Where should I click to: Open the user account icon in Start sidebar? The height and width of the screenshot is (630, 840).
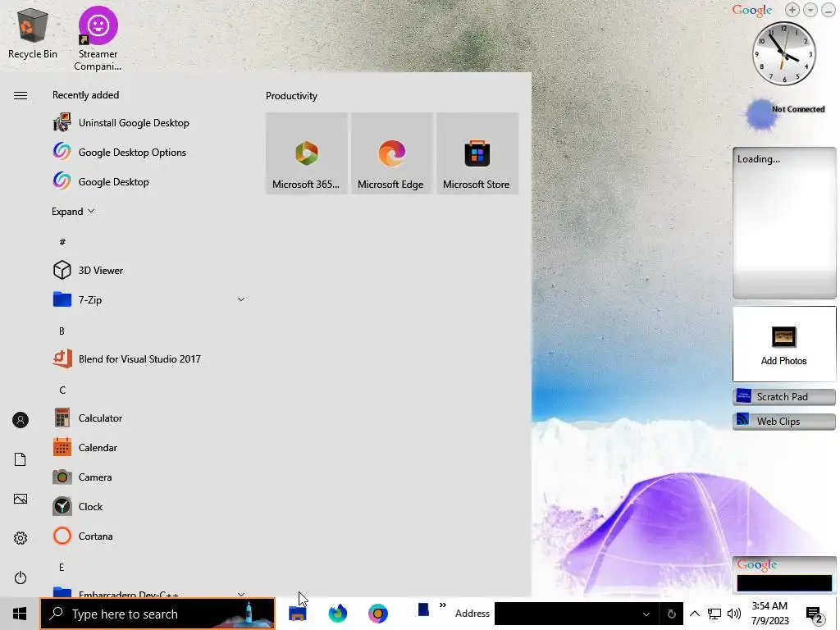(x=21, y=420)
